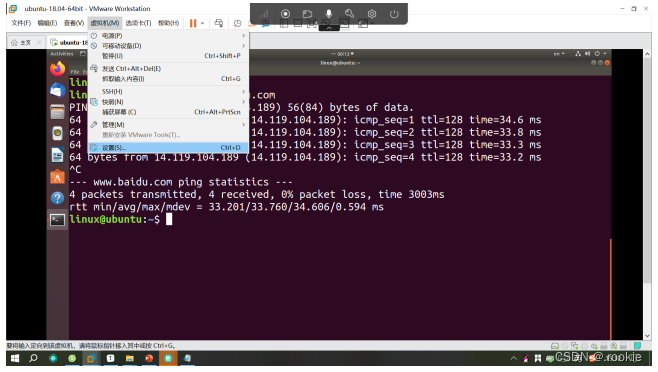The image size is (658, 372).
Task: Open the gear settings in overlay toolbar
Action: 372,14
